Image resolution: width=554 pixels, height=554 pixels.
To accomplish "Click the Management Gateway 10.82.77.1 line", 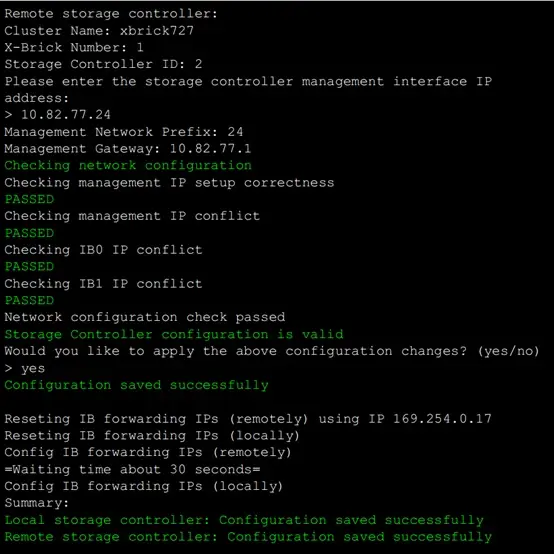I will [x=128, y=149].
